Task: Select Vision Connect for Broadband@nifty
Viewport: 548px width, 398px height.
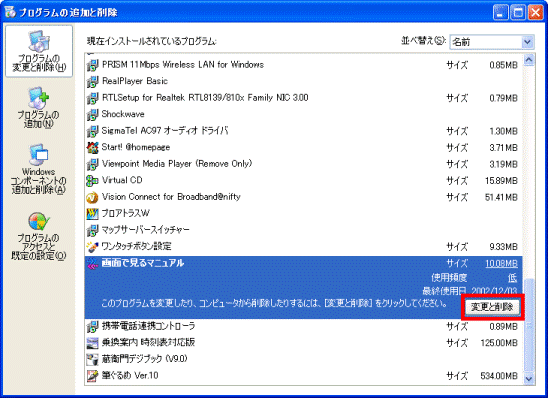Action: [304, 197]
